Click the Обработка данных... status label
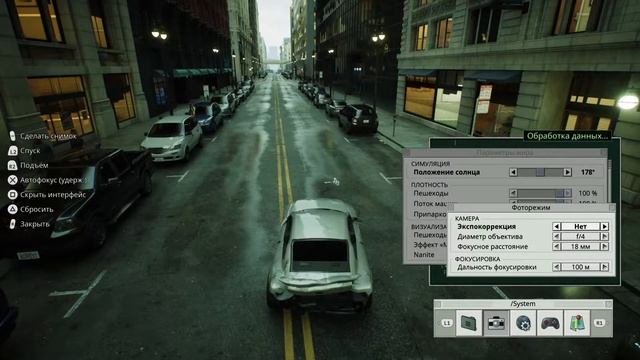This screenshot has width=640, height=360. click(567, 136)
